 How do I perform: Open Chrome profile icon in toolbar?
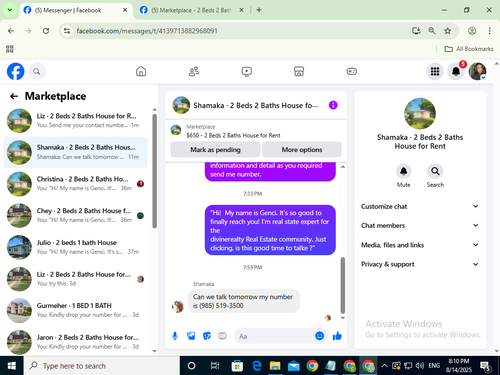(x=472, y=31)
